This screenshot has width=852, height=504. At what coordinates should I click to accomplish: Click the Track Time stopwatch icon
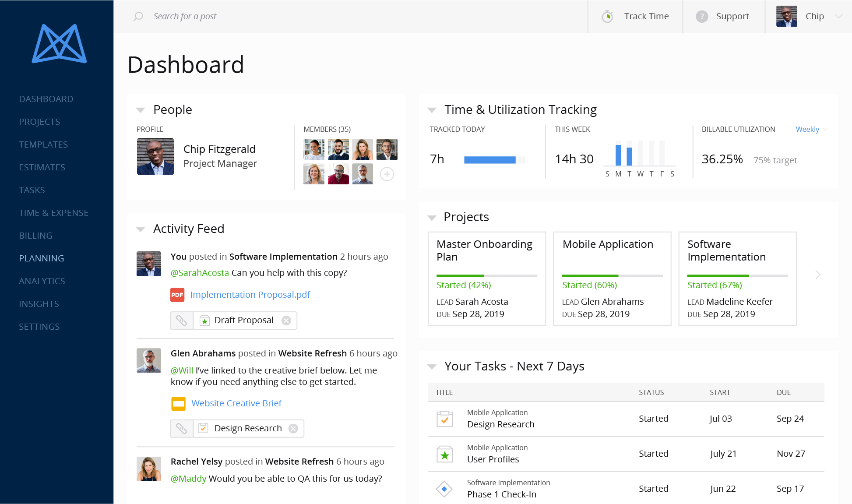(608, 16)
